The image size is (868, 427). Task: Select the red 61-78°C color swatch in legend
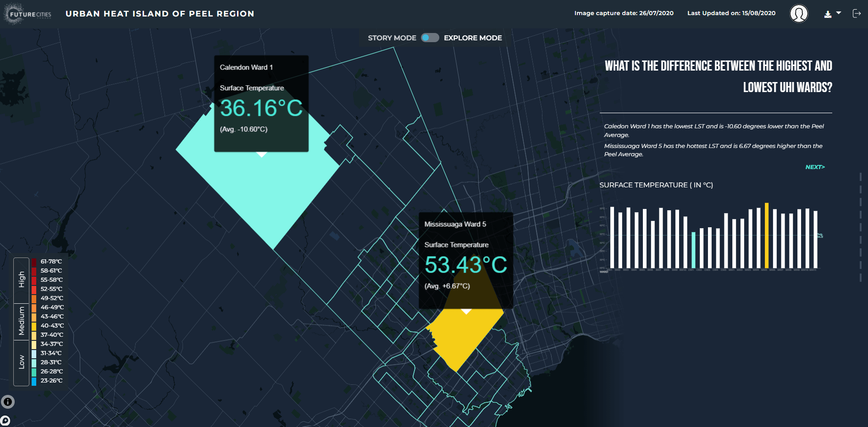pyautogui.click(x=33, y=261)
